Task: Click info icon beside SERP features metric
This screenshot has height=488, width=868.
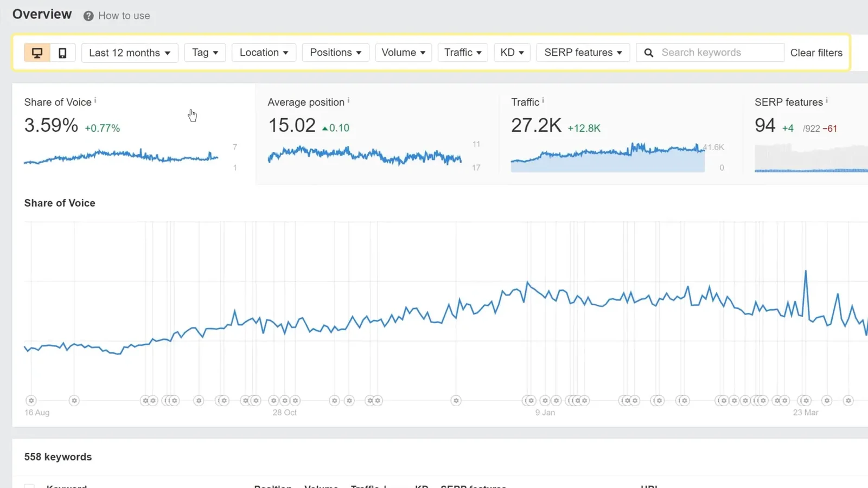Action: tap(827, 100)
